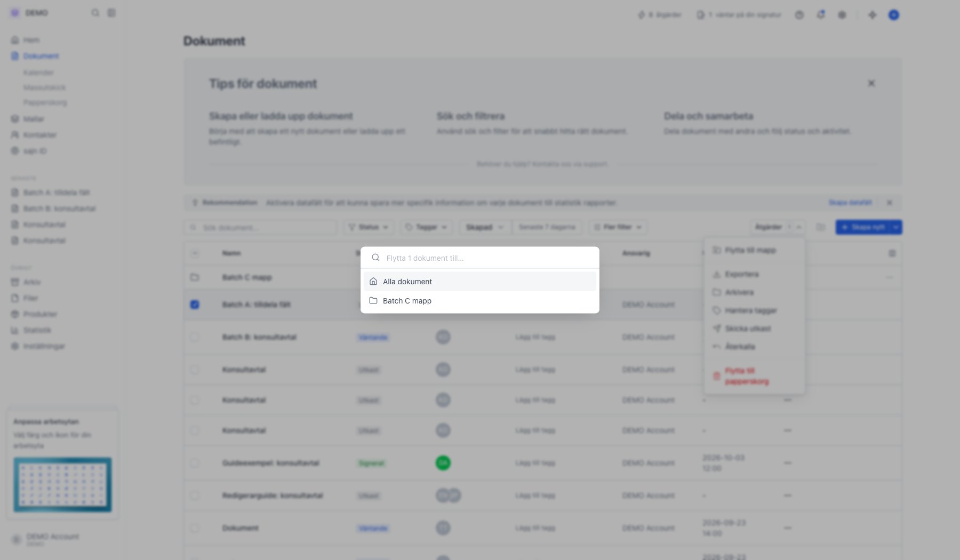Open the Taggar filter dropdown
Screen dimensions: 960x560
pyautogui.click(x=426, y=227)
